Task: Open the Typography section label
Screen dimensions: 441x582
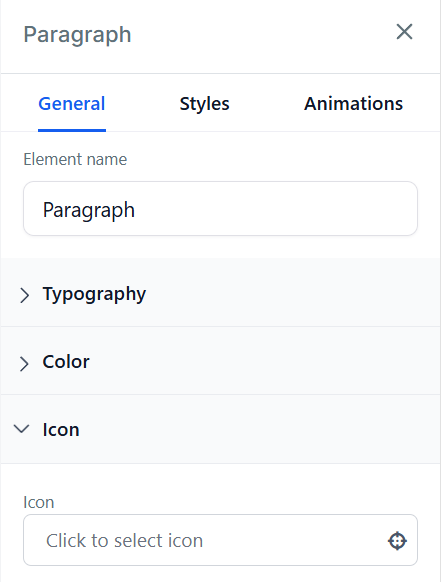Action: click(x=94, y=294)
